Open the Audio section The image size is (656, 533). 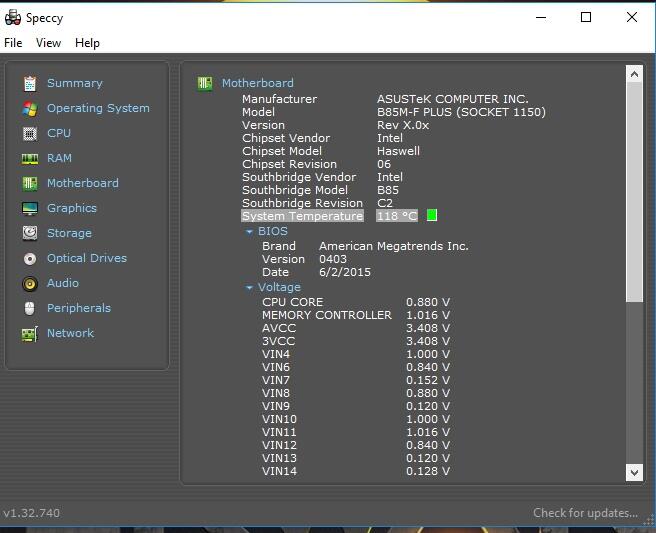63,283
